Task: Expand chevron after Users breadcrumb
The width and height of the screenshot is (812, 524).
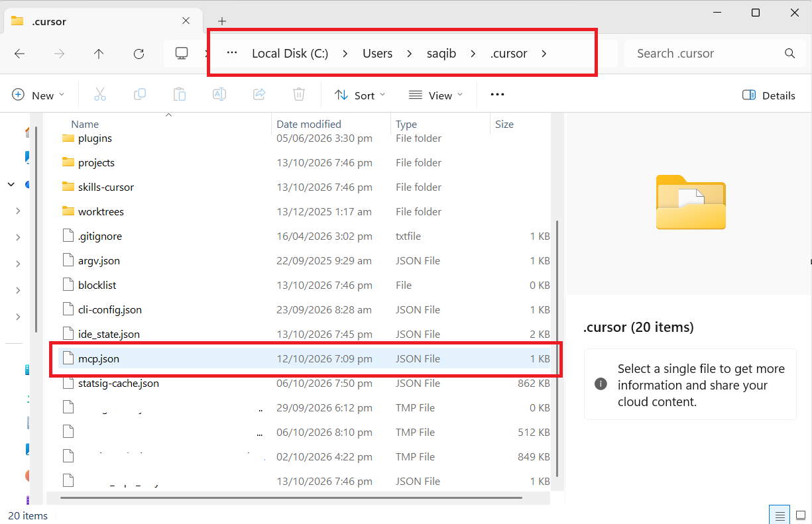Action: click(x=410, y=54)
